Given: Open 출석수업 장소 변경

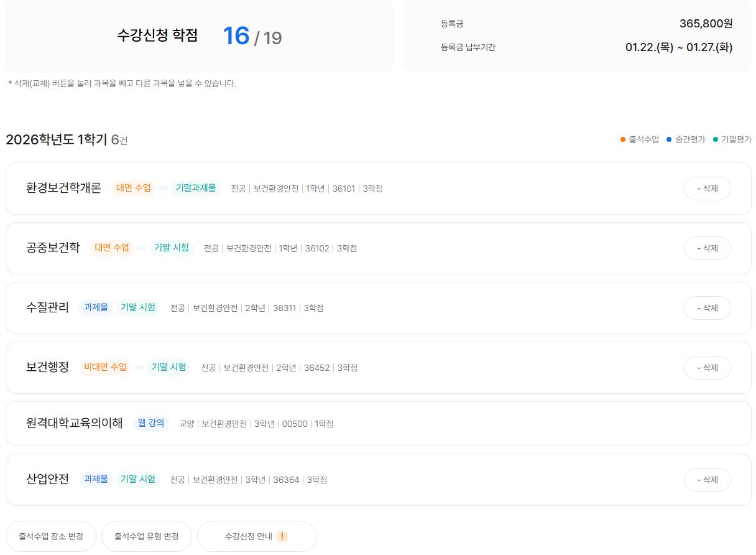Looking at the screenshot, I should click(x=51, y=536).
